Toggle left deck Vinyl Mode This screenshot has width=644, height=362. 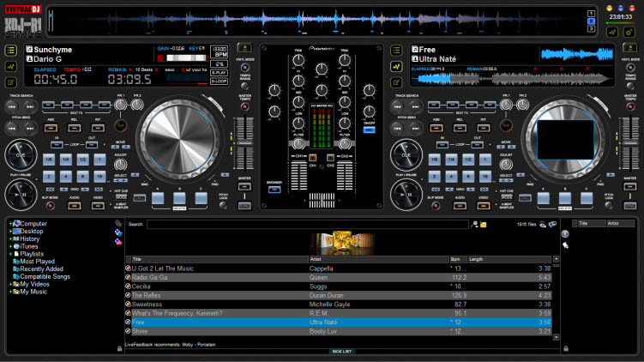click(245, 68)
